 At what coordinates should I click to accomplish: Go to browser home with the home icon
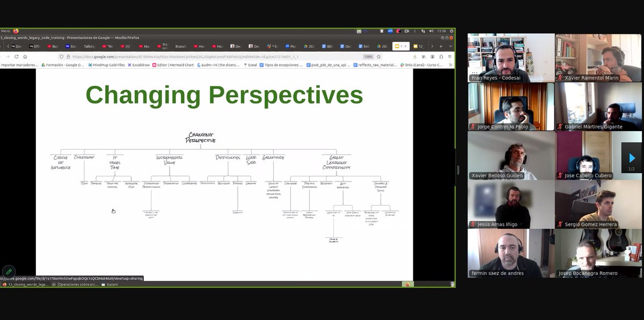[x=25, y=56]
